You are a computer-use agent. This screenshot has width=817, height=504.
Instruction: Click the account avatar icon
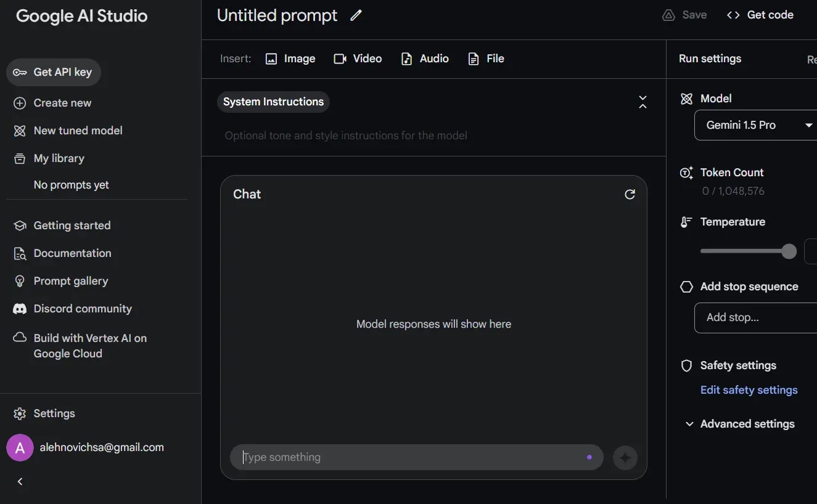pyautogui.click(x=20, y=448)
